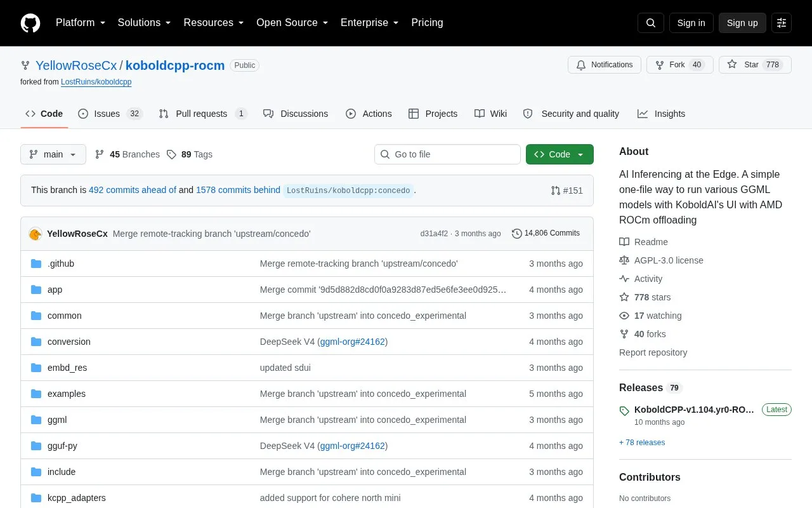
Task: Expand the Solutions menu
Action: pyautogui.click(x=145, y=23)
